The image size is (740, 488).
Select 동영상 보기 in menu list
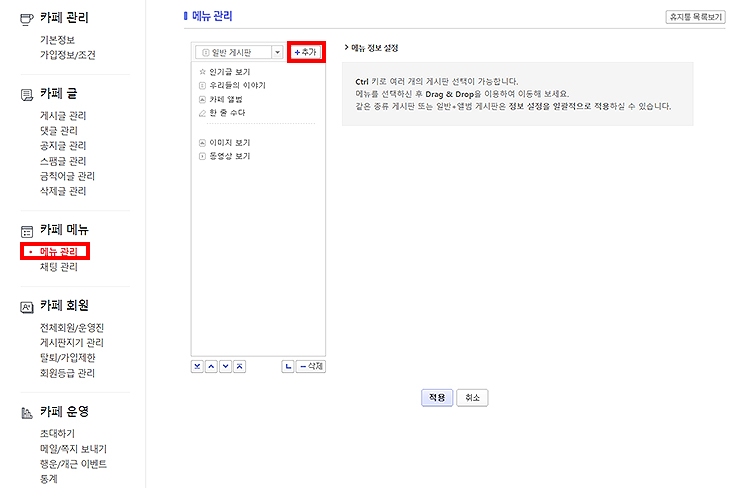pos(229,156)
